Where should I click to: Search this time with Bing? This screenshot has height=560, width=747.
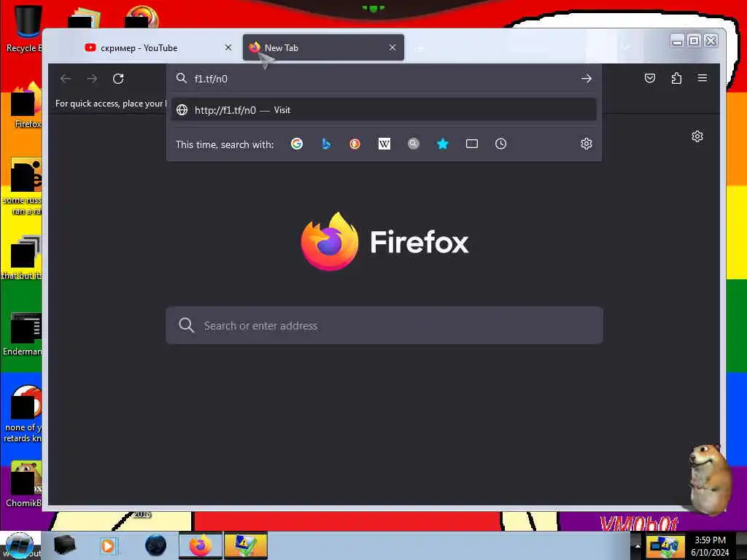tap(326, 144)
